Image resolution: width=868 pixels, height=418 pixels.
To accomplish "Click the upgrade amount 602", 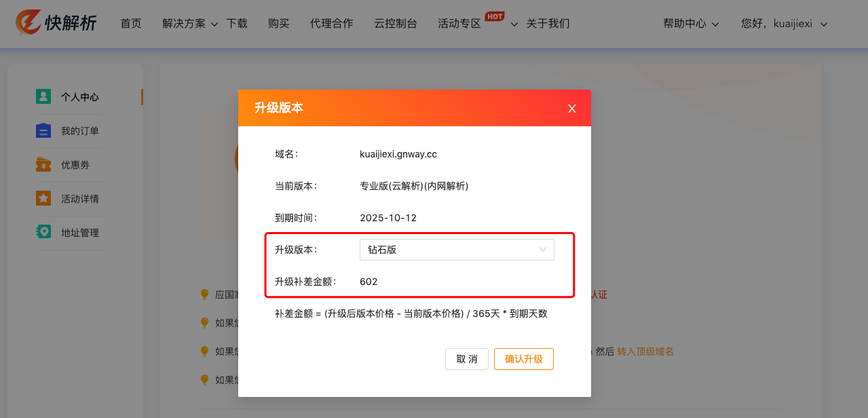I will coord(369,282).
